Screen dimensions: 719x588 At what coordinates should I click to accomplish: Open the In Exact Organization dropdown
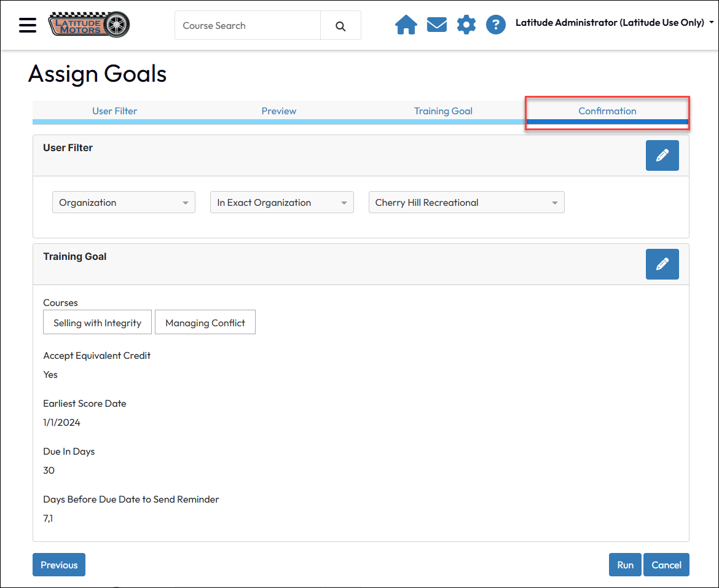281,203
